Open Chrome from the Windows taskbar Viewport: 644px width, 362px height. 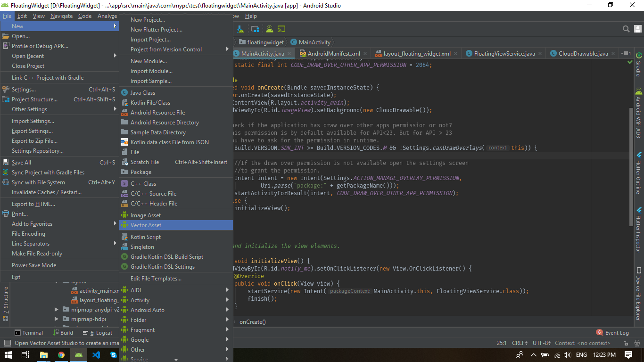(x=61, y=354)
